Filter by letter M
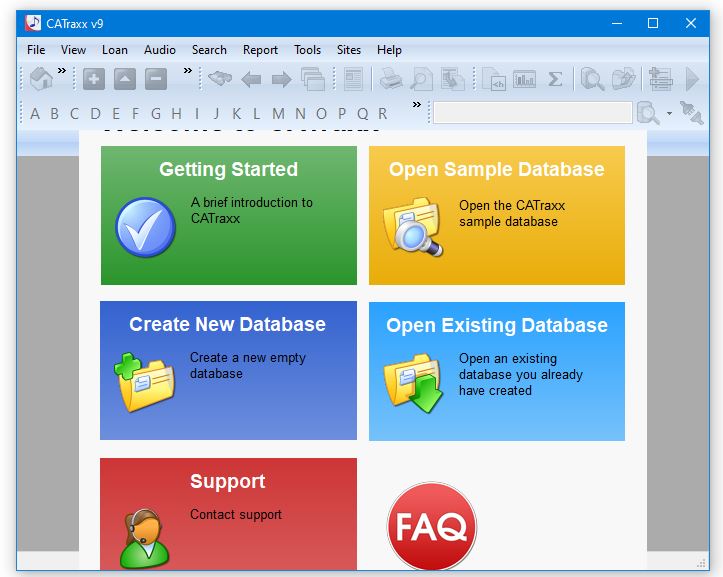The image size is (723, 577). (x=278, y=113)
